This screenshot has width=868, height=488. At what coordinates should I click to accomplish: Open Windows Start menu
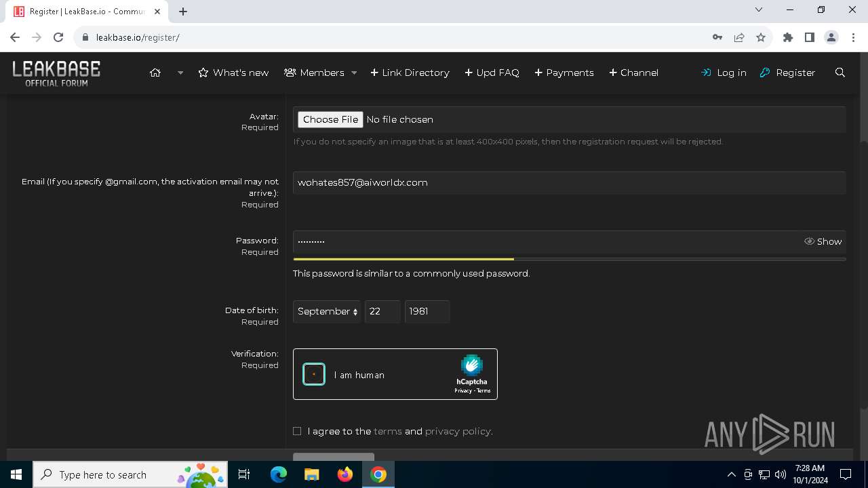pyautogui.click(x=16, y=474)
